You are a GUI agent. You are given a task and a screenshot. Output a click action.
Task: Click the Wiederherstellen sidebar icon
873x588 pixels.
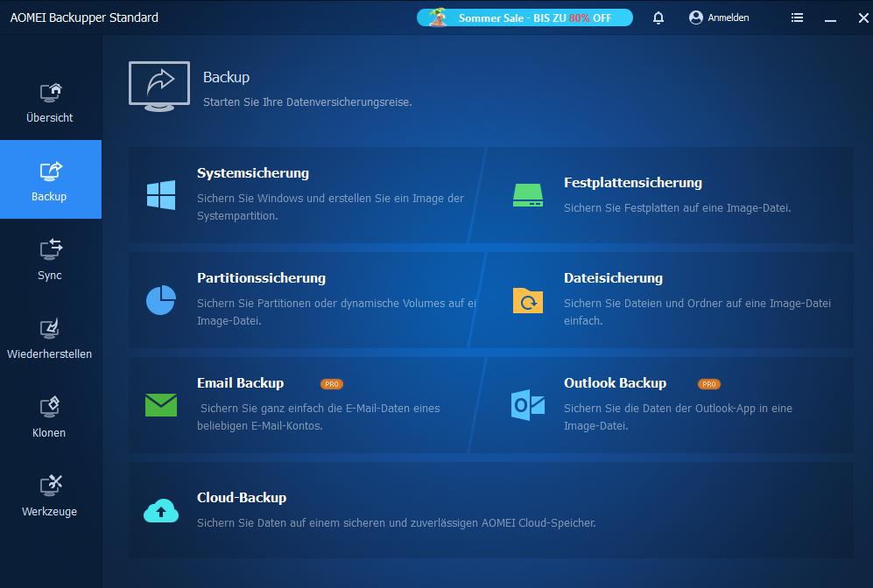click(50, 329)
